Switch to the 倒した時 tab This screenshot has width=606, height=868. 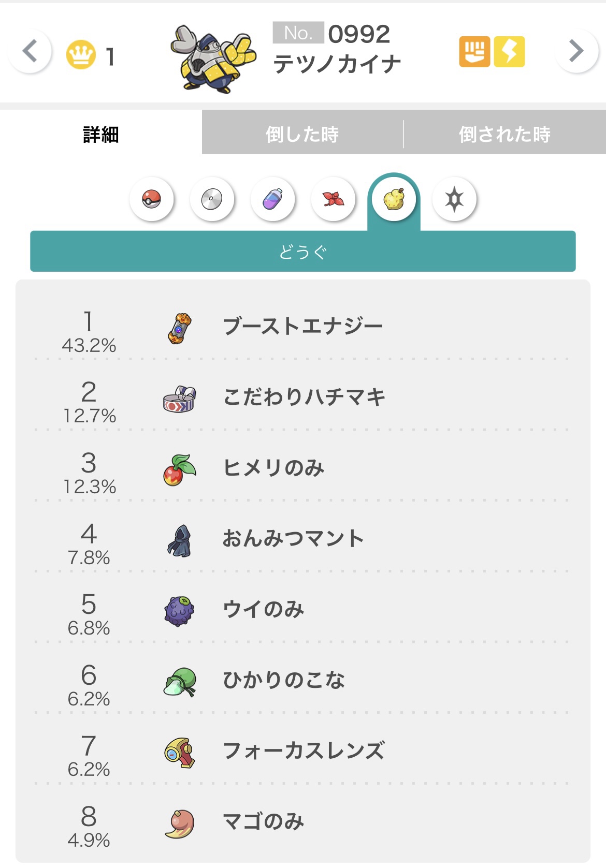pos(302,135)
